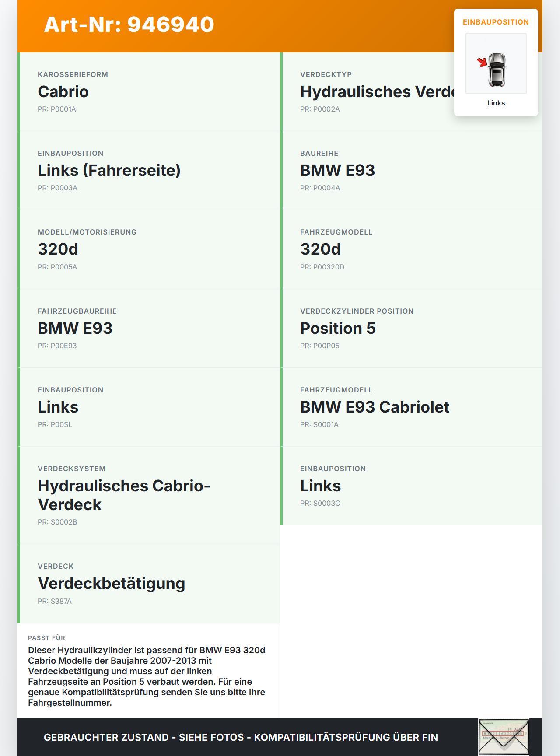Select the Verdecktyp Hydraulisches Verdeck card
Viewport: 560px width, 756px height.
411,92
